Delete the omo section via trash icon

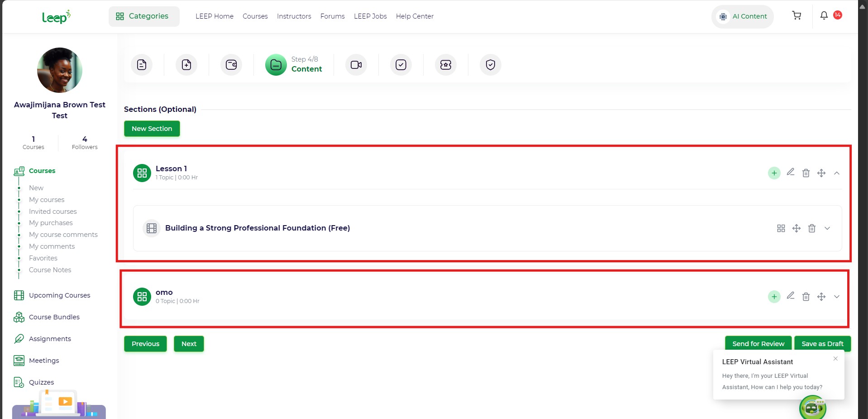tap(806, 297)
